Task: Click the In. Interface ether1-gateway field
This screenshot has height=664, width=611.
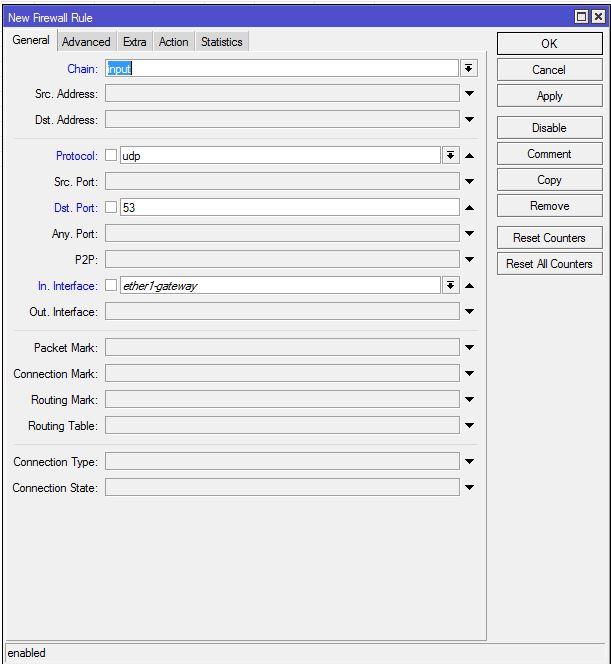Action: [280, 285]
